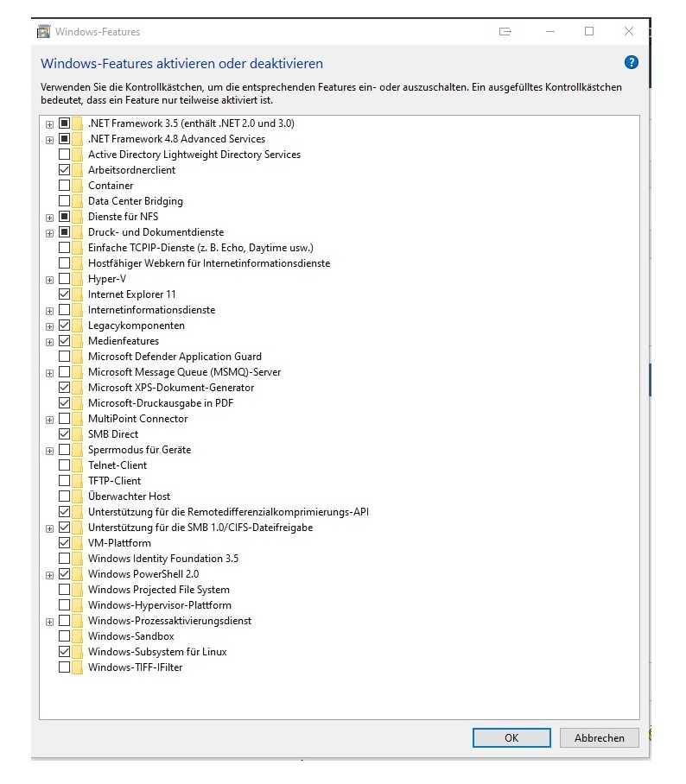Click folder icon beside Microsoft-Druckausgabe in PDF
The width and height of the screenshot is (686, 784).
tap(77, 403)
